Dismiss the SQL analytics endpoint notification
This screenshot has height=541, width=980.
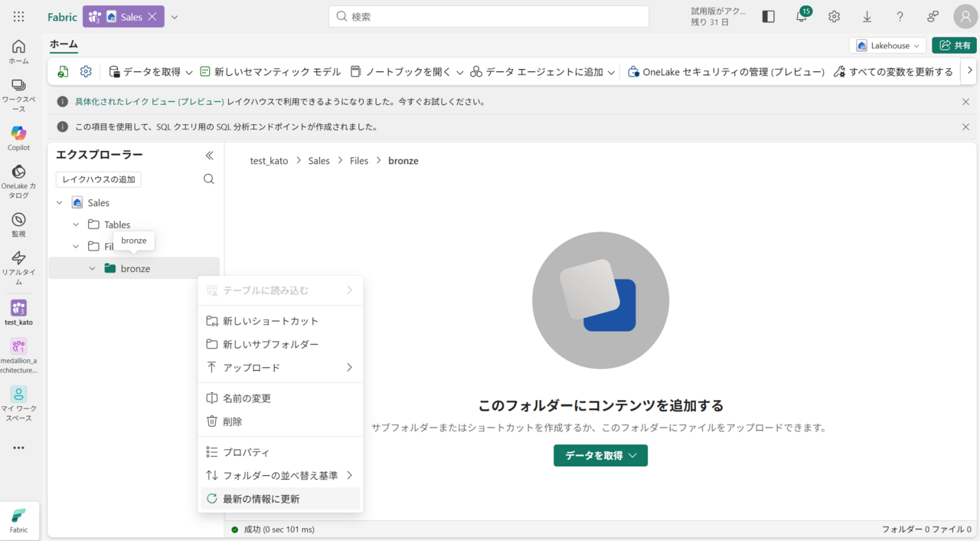(x=965, y=127)
